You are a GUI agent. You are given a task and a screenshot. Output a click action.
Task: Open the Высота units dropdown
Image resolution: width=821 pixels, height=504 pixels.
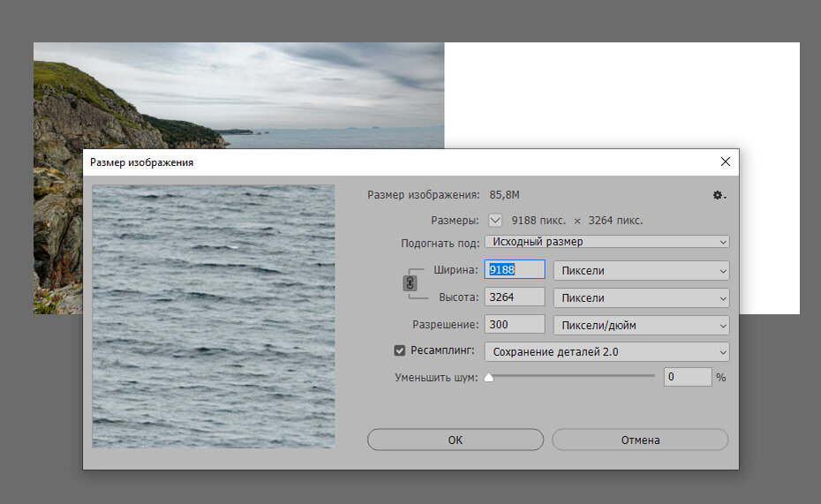click(x=642, y=297)
